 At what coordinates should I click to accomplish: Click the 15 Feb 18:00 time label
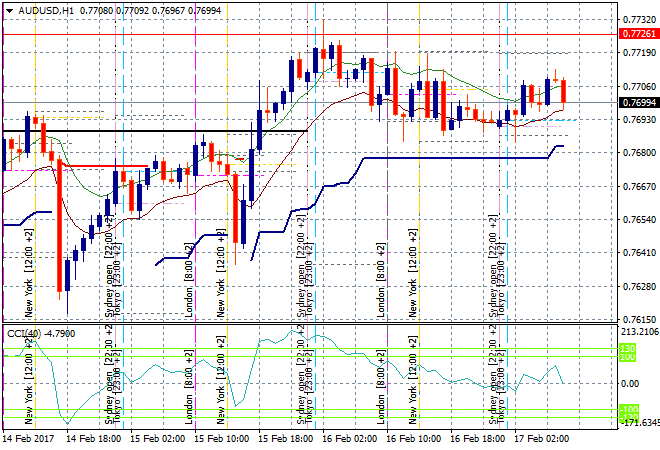[285, 439]
